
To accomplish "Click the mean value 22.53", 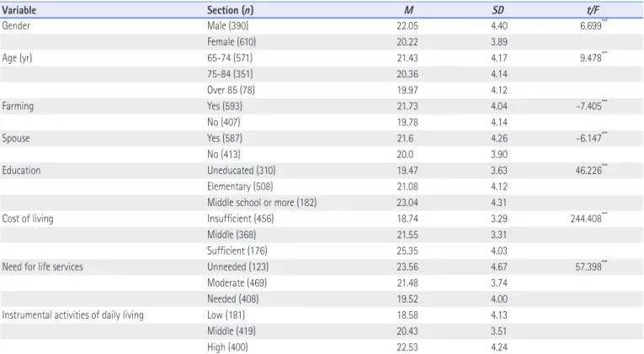I will click(407, 347).
